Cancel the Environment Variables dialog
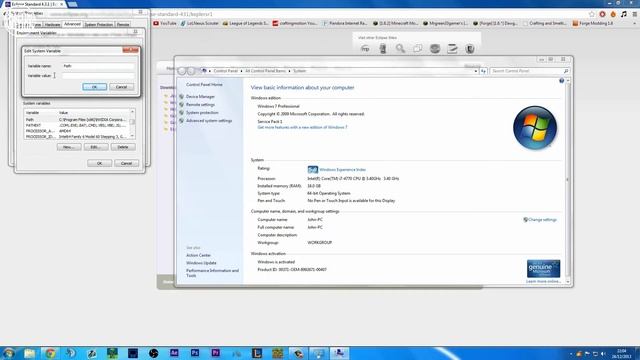Image resolution: width=640 pixels, height=360 pixels. [126, 163]
